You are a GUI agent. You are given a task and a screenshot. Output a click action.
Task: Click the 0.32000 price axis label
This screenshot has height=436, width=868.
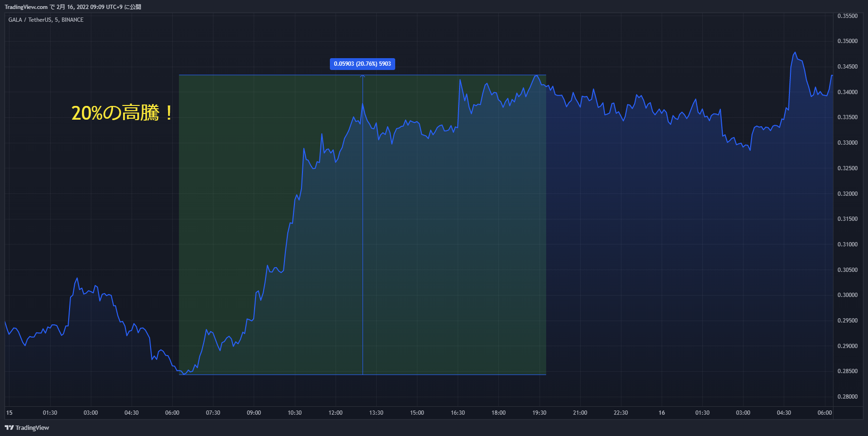click(848, 194)
